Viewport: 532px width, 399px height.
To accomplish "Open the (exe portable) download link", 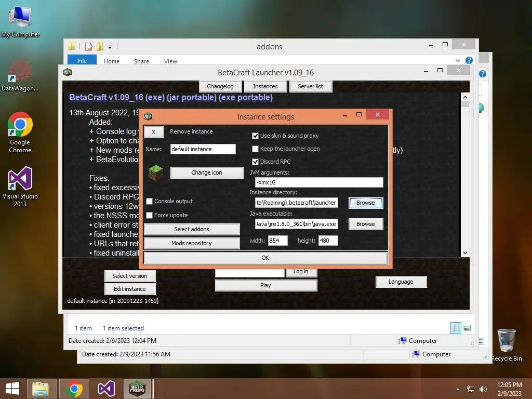I will click(x=246, y=97).
